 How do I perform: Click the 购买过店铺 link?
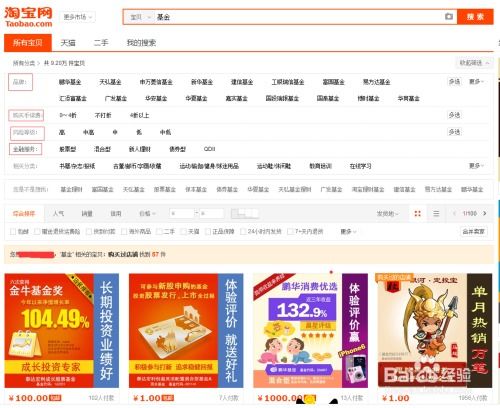(x=123, y=254)
